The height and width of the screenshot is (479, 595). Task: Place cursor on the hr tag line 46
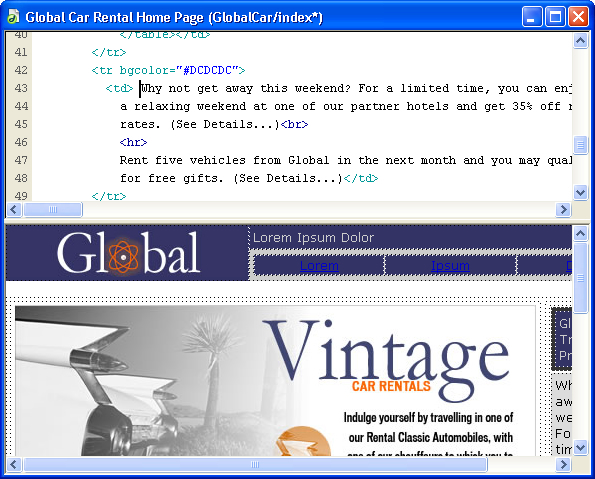(133, 142)
